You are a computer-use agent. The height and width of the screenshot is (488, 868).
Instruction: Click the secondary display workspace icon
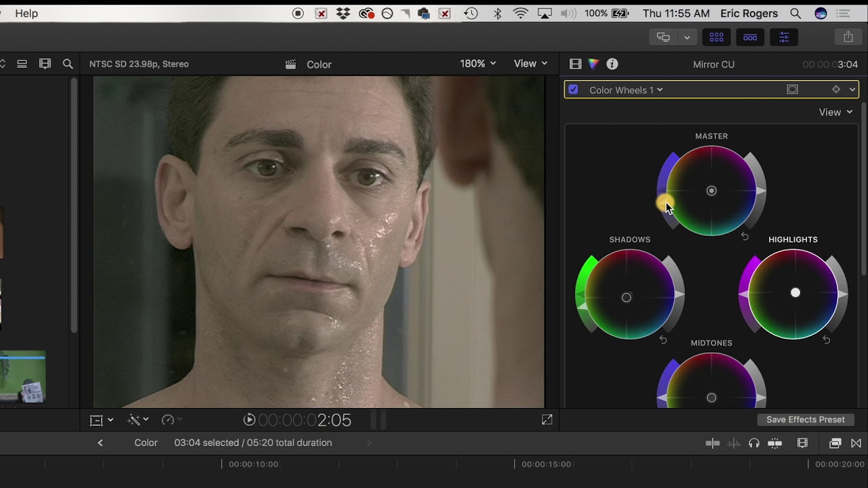pyautogui.click(x=664, y=37)
